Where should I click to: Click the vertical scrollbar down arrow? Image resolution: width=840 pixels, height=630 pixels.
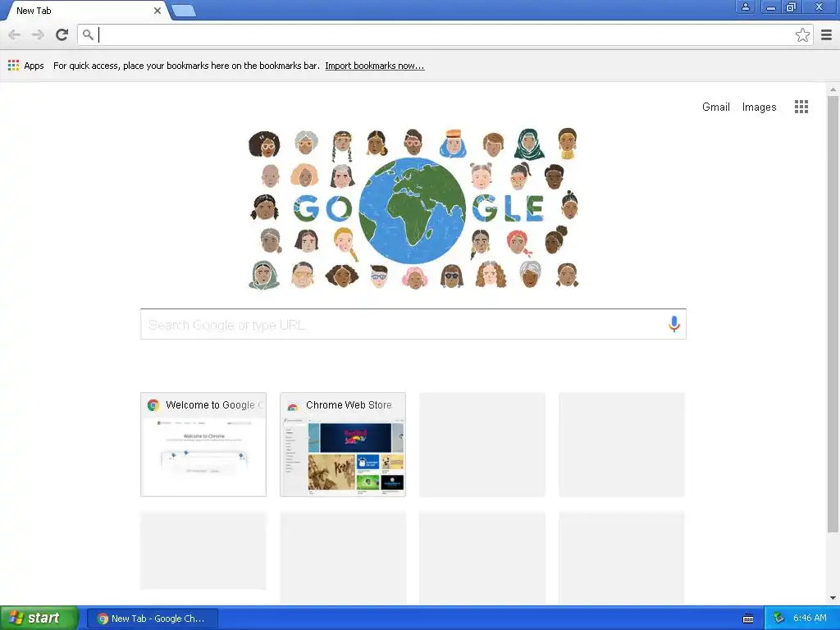point(833,598)
